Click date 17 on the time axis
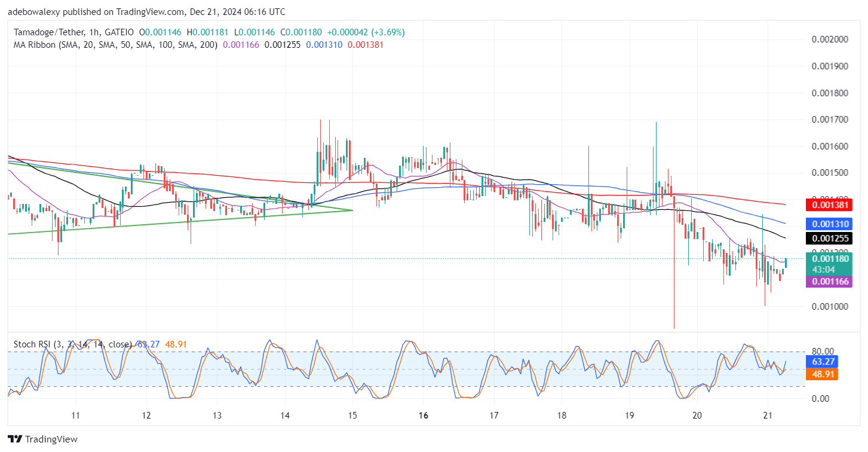The height and width of the screenshot is (452, 868). click(x=493, y=415)
